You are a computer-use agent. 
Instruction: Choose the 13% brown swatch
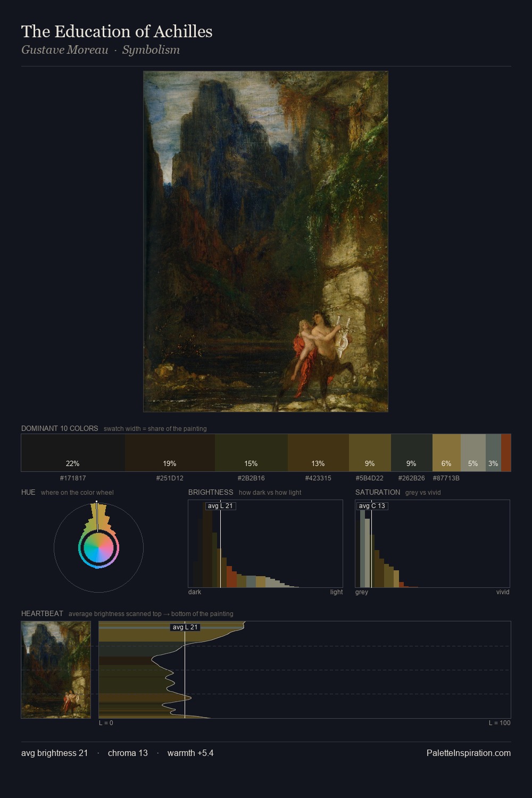coord(318,453)
